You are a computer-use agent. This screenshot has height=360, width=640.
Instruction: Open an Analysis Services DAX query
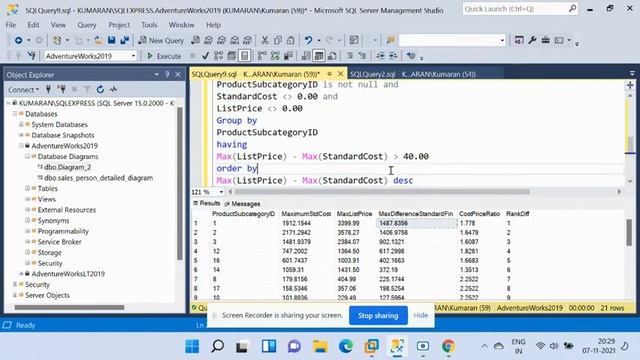(x=248, y=40)
